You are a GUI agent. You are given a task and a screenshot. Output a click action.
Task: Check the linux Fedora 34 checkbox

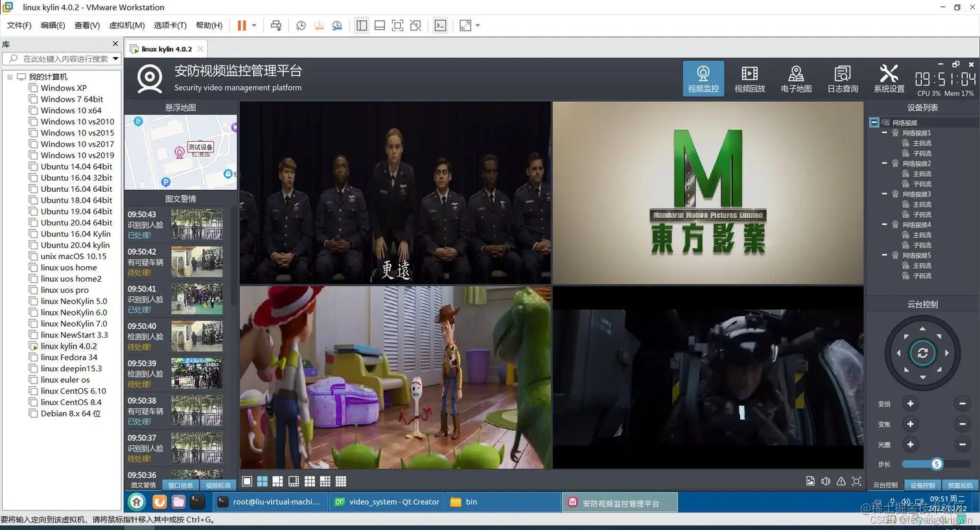(33, 358)
